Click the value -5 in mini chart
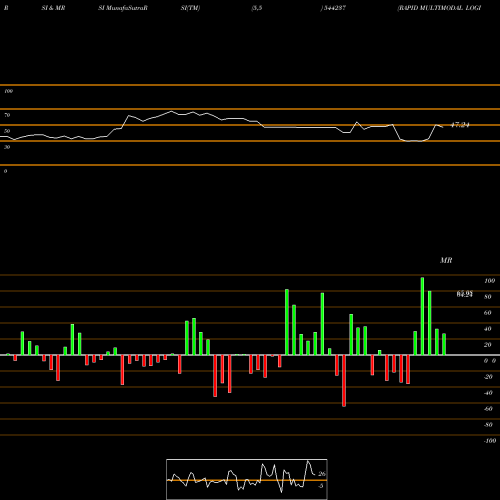The width and height of the screenshot is (500, 500). 321,486
